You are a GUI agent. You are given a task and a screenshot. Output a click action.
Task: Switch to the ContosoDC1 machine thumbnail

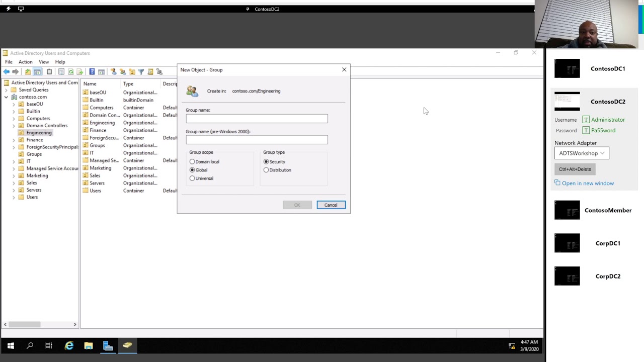567,68
